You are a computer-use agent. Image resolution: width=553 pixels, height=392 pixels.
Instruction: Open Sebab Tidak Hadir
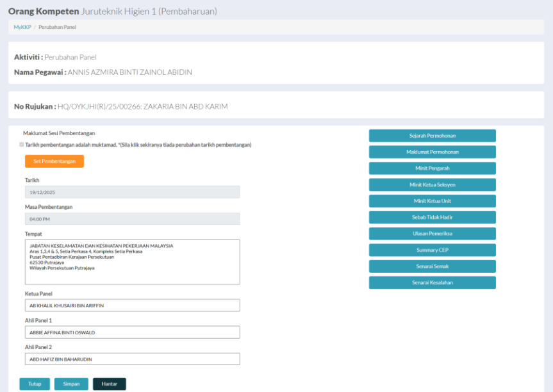[x=433, y=217]
